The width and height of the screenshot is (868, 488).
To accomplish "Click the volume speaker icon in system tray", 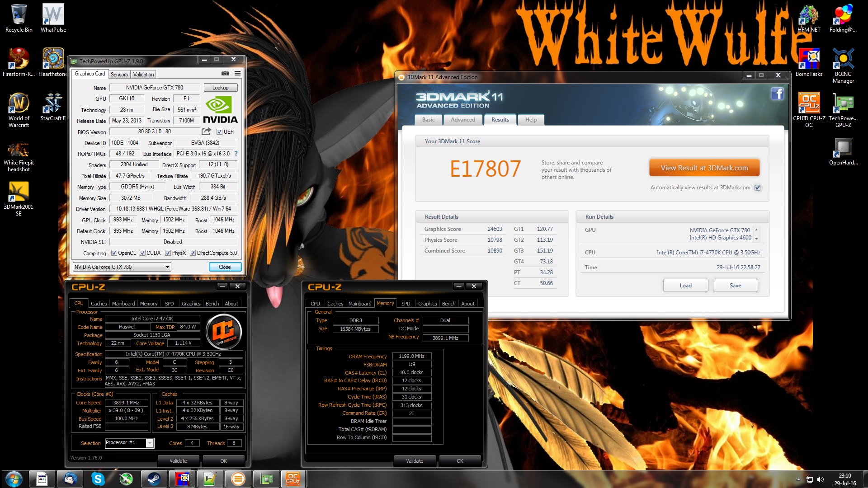I will point(821,479).
